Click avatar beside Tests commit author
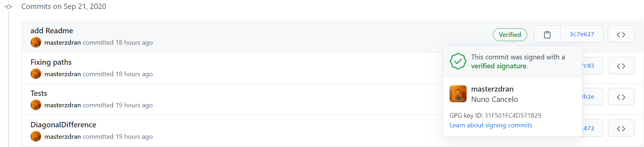 click(36, 105)
